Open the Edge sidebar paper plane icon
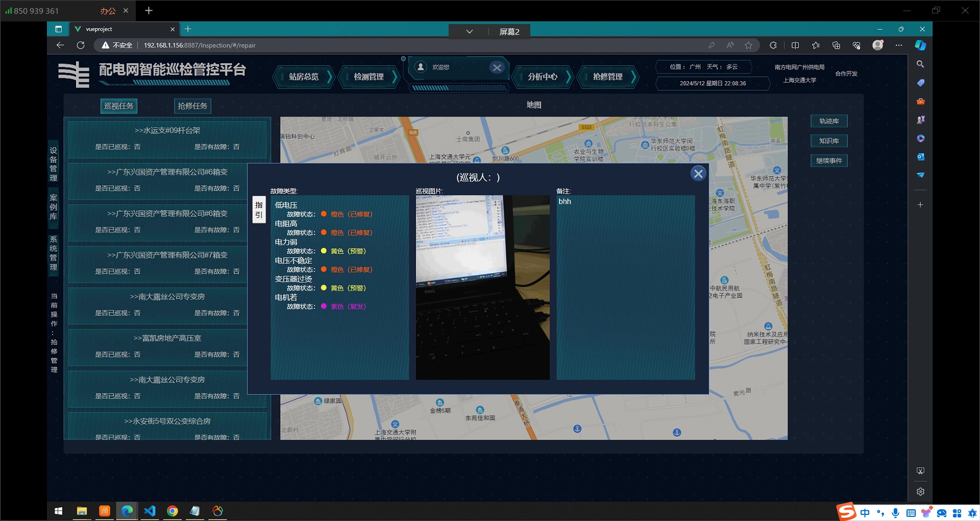980x521 pixels. tap(920, 175)
